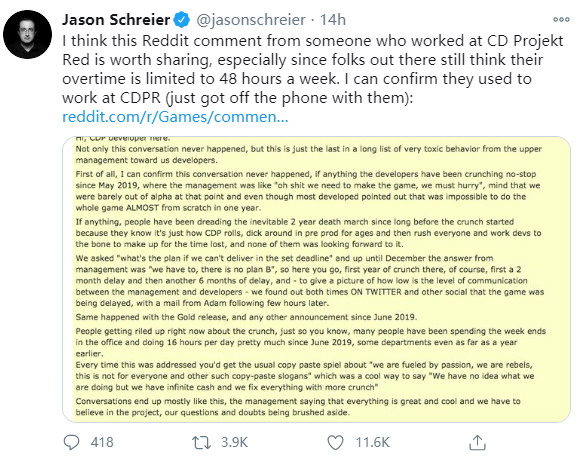The image size is (583, 459).
Task: Click the 'Conversations end up mostly' paragraph in the image
Action: [x=298, y=407]
